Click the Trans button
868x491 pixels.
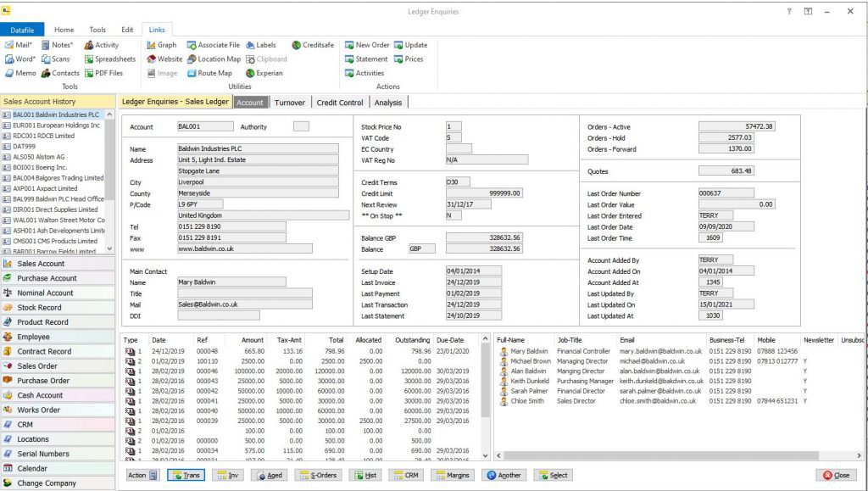tap(186, 475)
